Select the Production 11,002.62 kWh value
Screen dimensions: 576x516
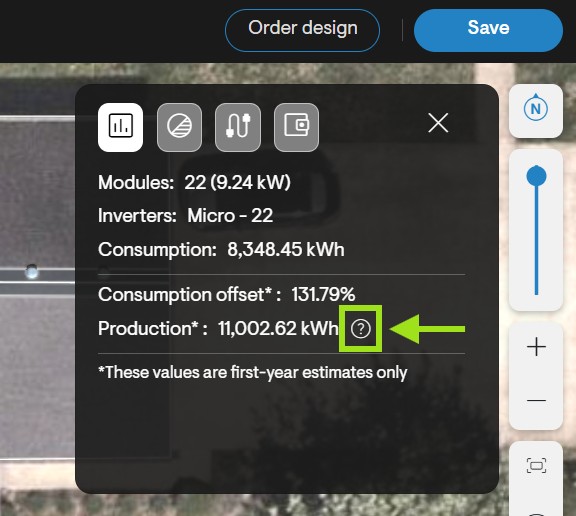click(x=278, y=328)
